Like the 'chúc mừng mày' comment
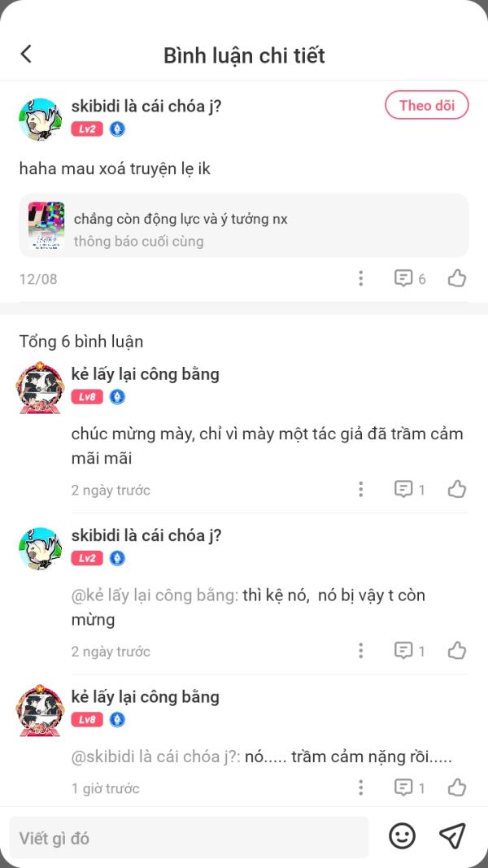The width and height of the screenshot is (488, 868). (457, 490)
